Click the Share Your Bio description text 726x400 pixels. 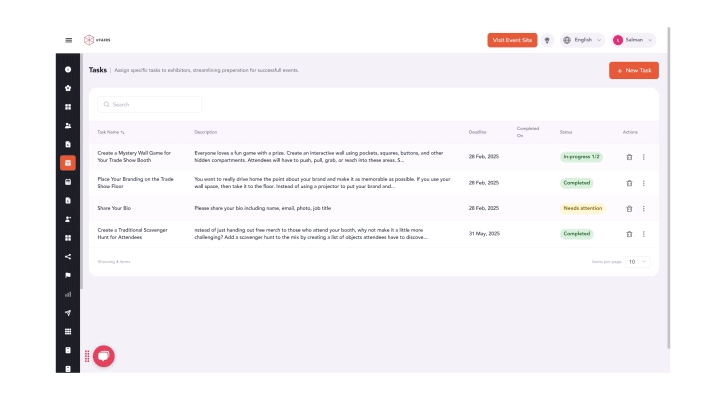coord(263,208)
